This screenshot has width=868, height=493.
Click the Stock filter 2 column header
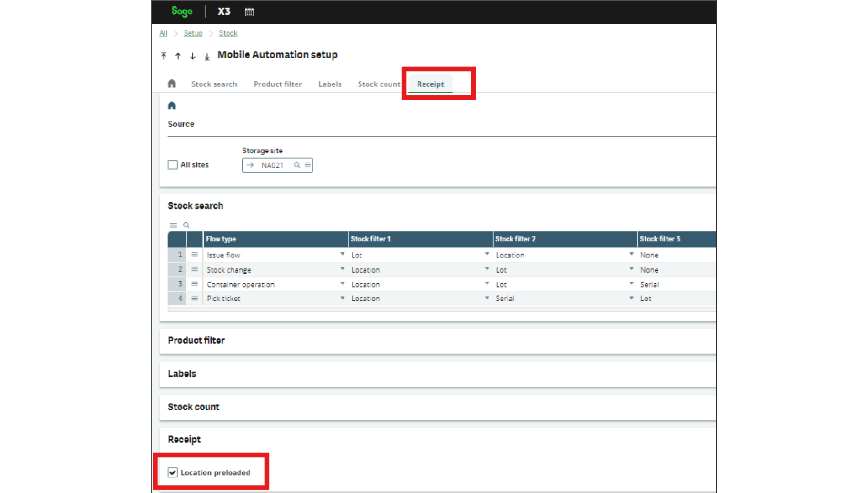click(x=565, y=239)
